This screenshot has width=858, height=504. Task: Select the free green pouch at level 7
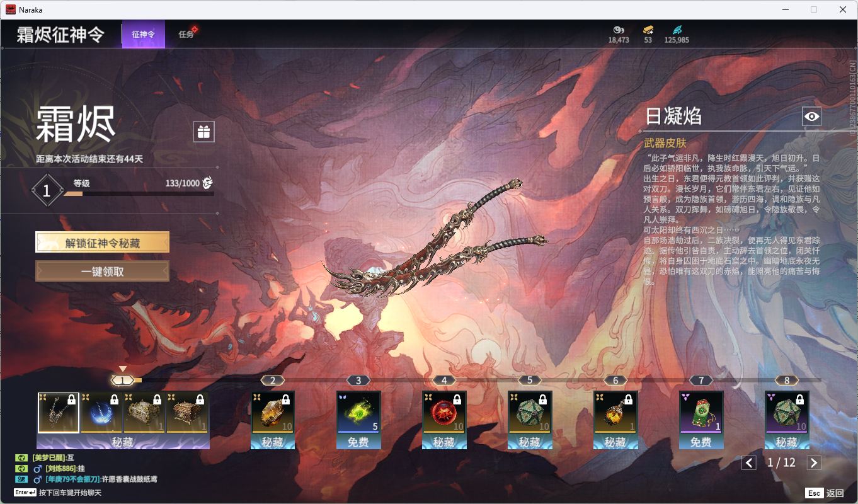coord(701,413)
